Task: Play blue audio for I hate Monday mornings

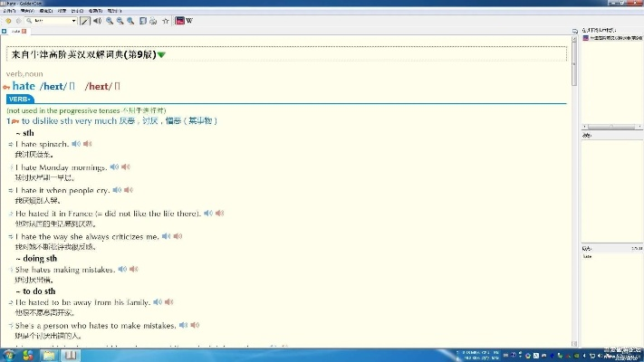Action: point(114,167)
